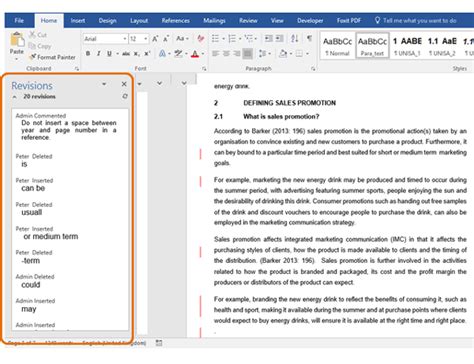The width and height of the screenshot is (474, 364).
Task: Click the Shading paint bucket icon
Action: (x=283, y=53)
